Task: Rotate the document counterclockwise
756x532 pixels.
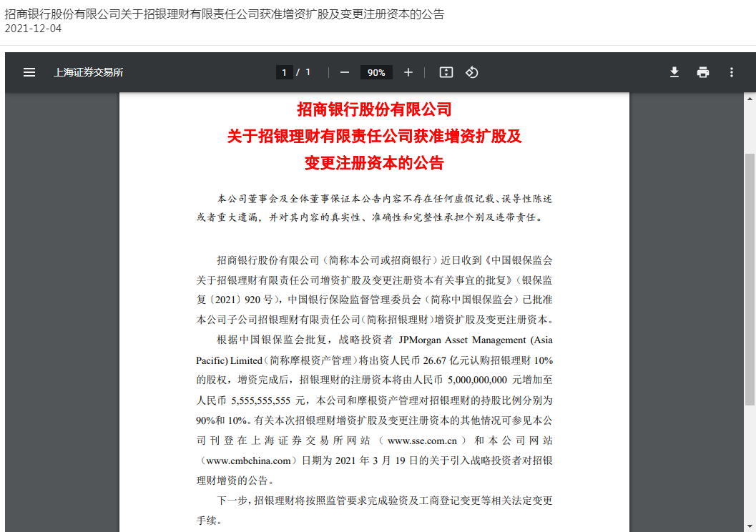Action: [471, 72]
